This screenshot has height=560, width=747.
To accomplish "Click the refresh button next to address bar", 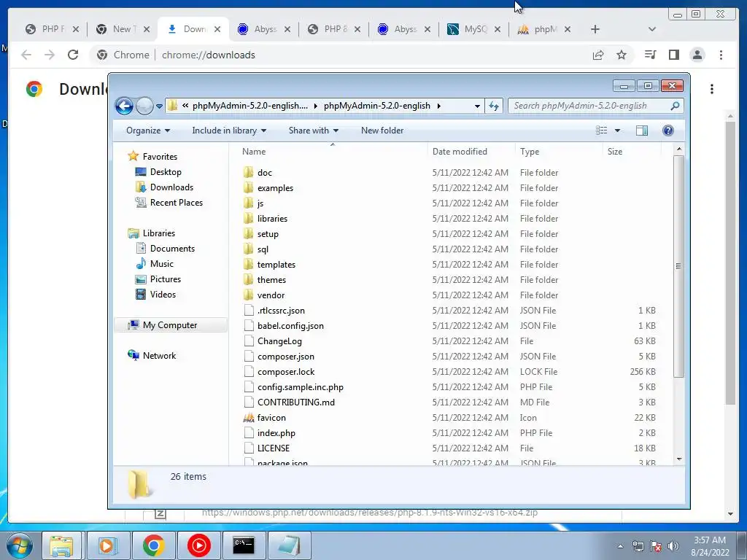I will pyautogui.click(x=494, y=106).
